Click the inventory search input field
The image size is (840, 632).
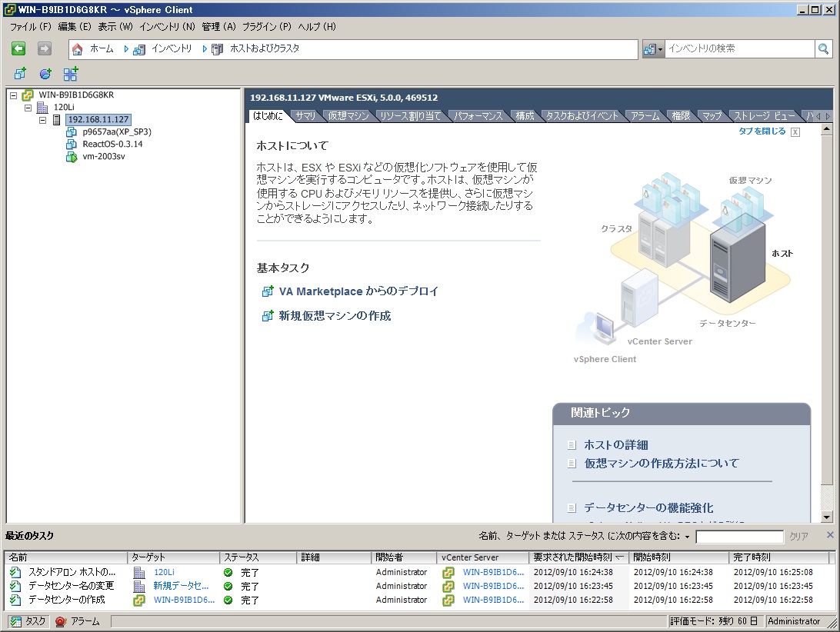point(740,48)
